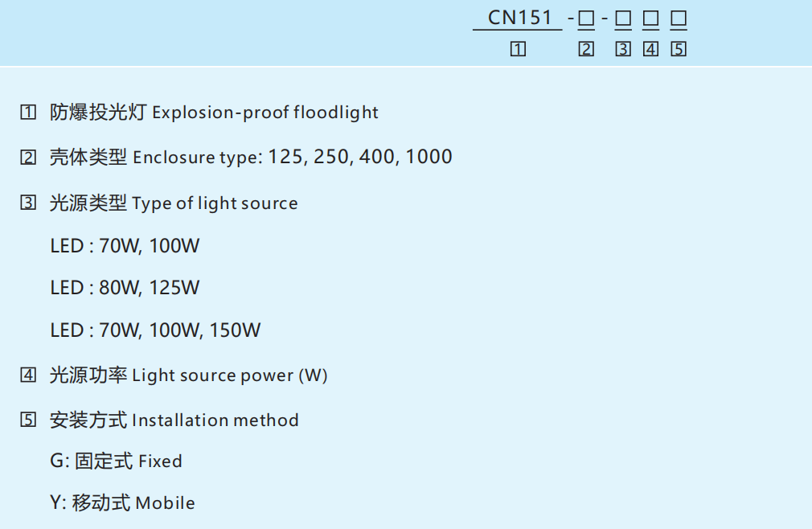Select the Y: Mobile installation option
This screenshot has width=812, height=529.
coord(122,503)
